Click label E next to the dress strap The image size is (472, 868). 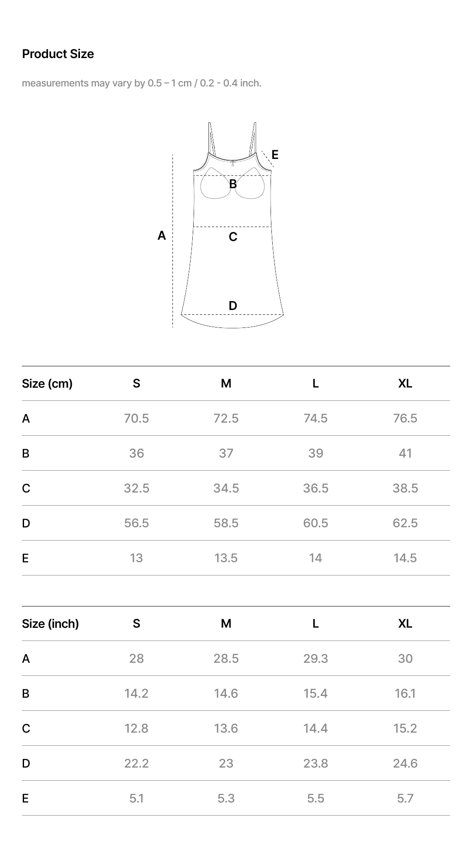(275, 155)
